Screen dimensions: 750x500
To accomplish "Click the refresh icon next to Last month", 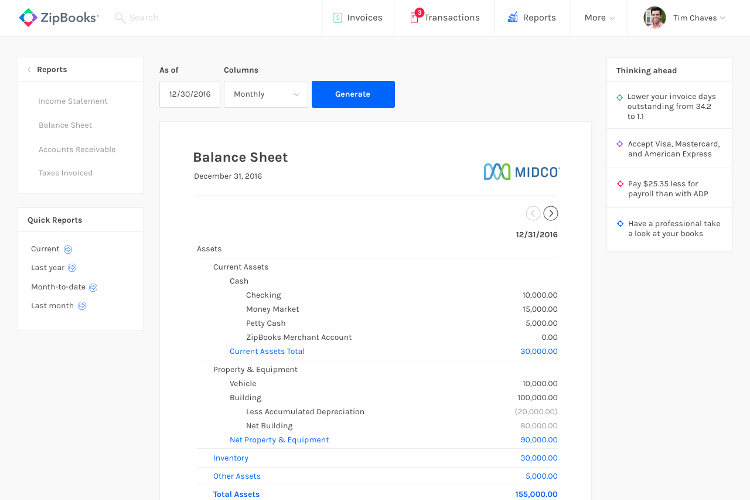I will [82, 306].
